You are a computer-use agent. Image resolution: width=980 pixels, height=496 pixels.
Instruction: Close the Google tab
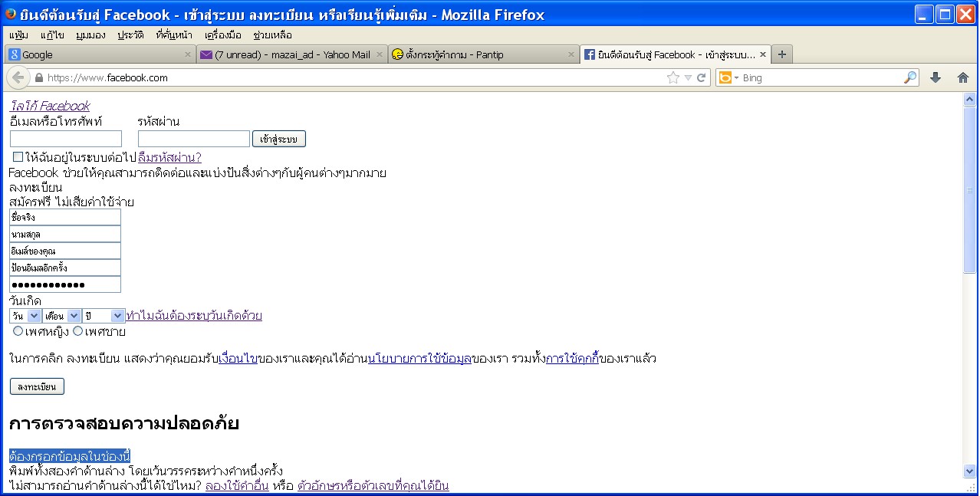188,54
